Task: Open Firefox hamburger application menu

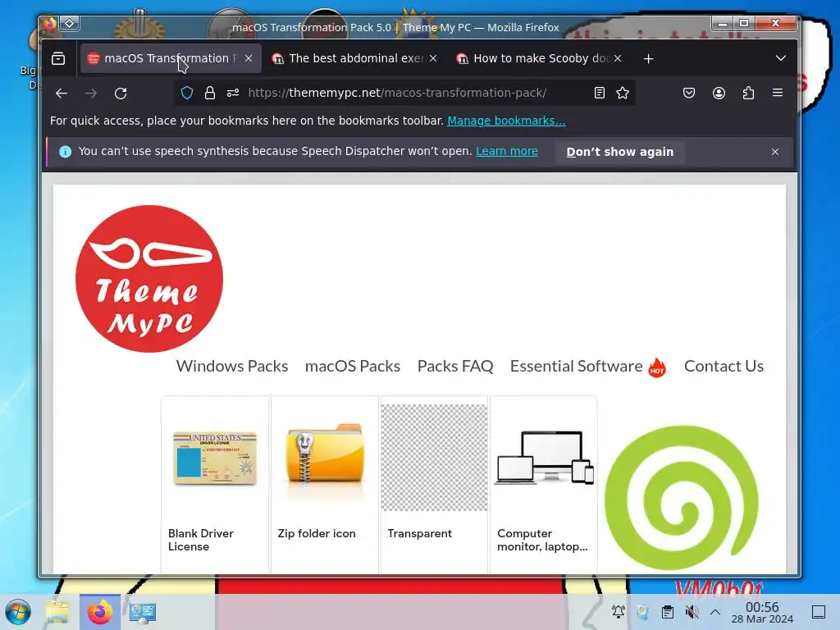Action: (778, 93)
